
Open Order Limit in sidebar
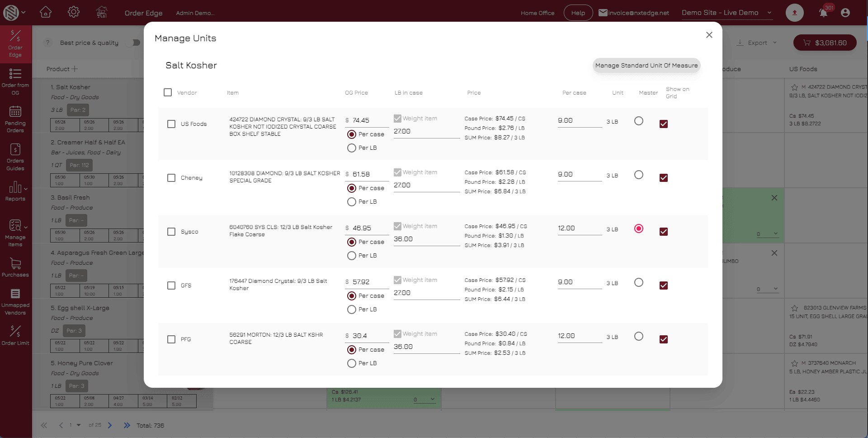pyautogui.click(x=15, y=335)
